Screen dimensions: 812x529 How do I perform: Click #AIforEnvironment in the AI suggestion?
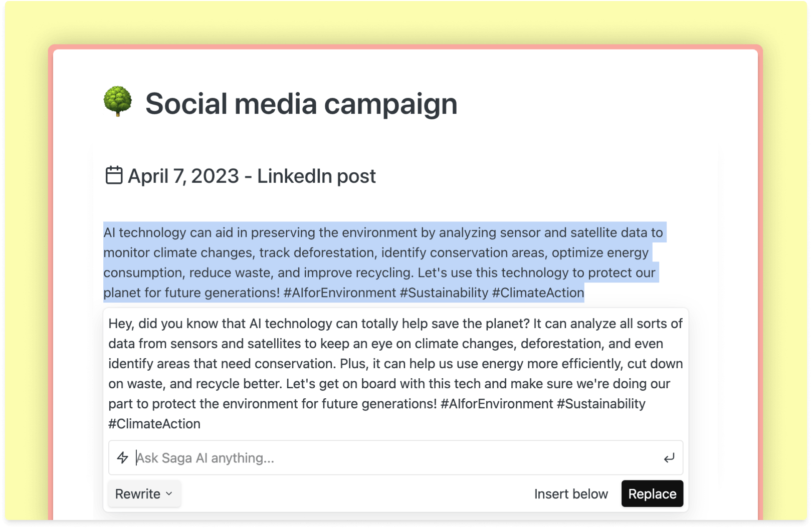click(497, 404)
